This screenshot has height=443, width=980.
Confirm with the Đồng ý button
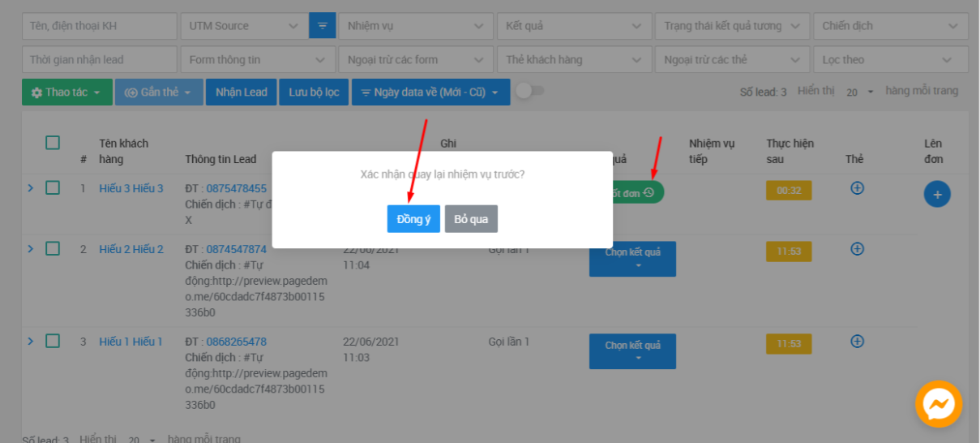(413, 219)
